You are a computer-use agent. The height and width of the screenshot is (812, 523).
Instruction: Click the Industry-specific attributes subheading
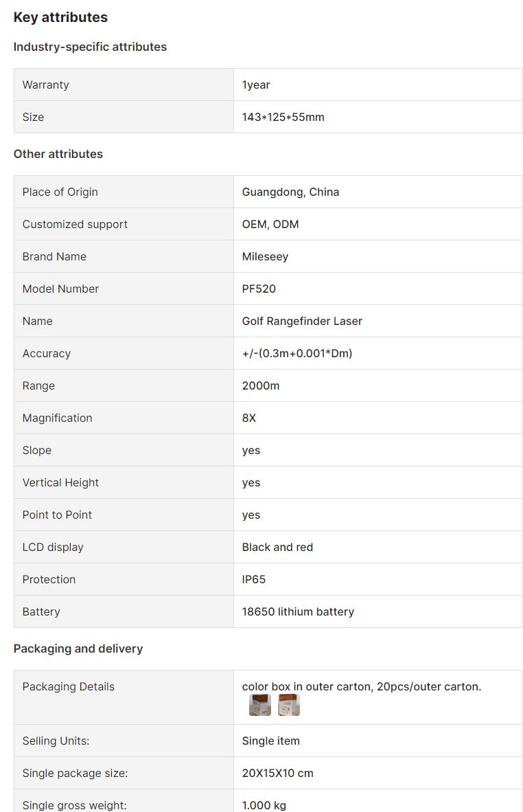coord(90,47)
